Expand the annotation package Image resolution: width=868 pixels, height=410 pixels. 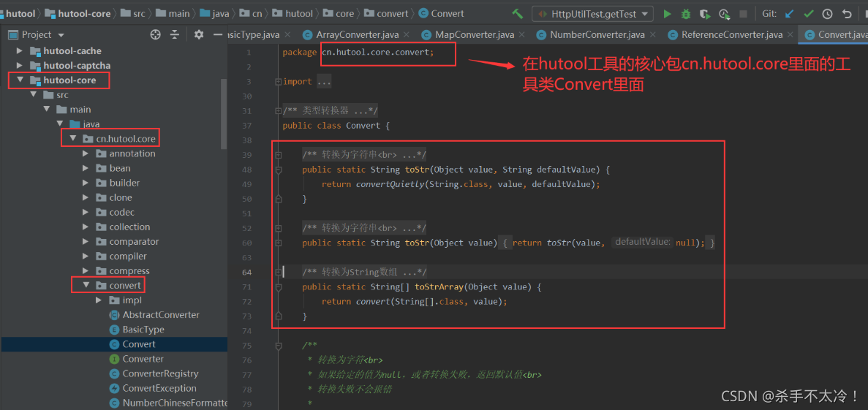tap(86, 153)
